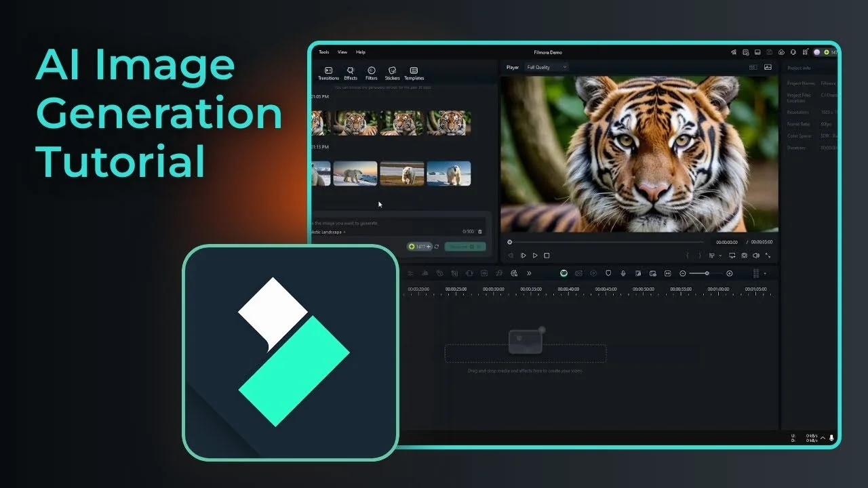The image size is (868, 488).
Task: Click the refresh icon beside credits
Action: coord(437,247)
